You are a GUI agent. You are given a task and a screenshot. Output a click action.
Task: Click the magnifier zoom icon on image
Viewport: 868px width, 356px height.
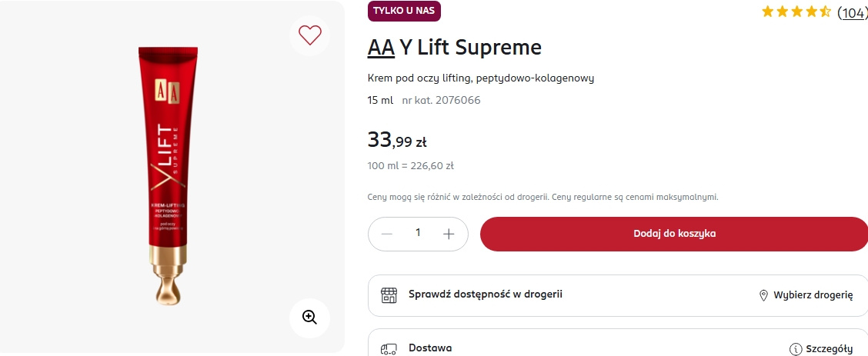309,317
